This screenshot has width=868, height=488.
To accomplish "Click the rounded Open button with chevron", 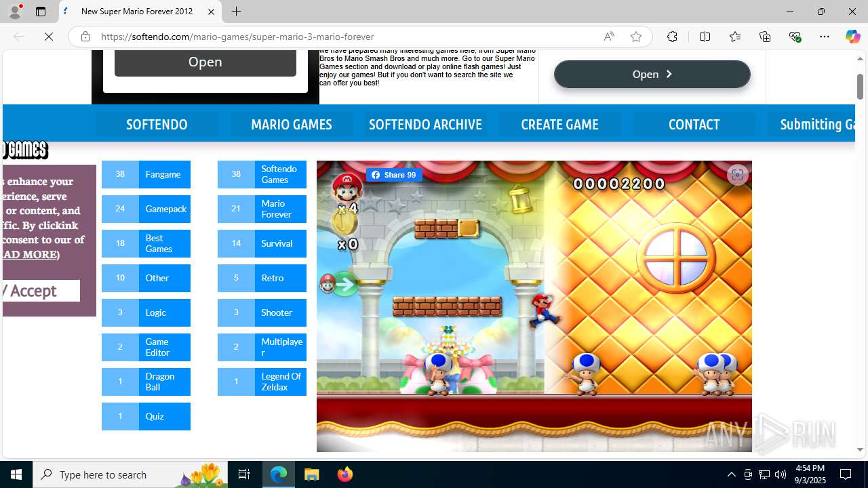I will 652,74.
